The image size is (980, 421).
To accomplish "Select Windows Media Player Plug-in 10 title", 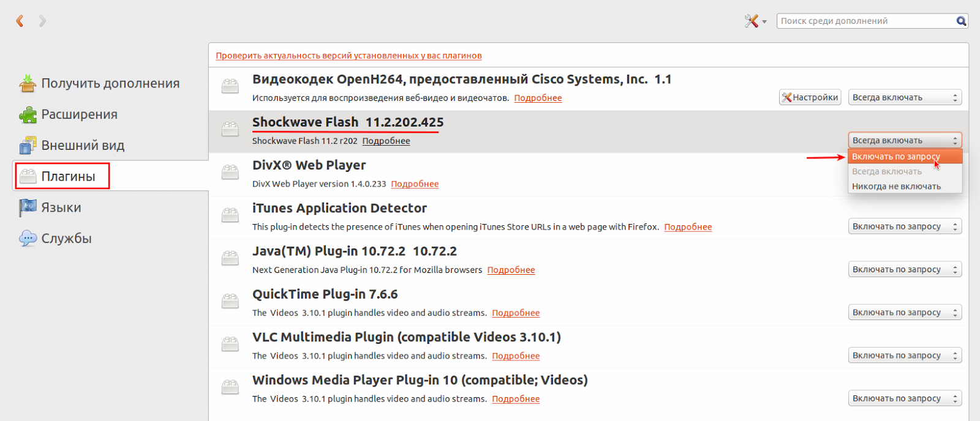I will click(x=420, y=380).
